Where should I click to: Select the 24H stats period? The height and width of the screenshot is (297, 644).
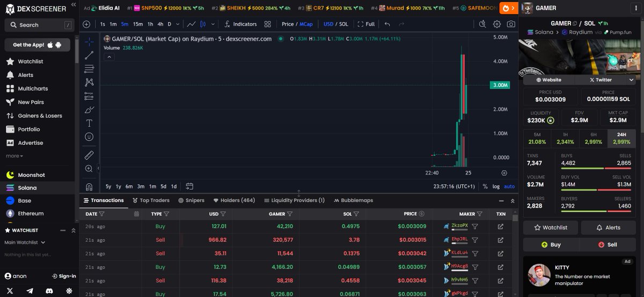click(621, 138)
